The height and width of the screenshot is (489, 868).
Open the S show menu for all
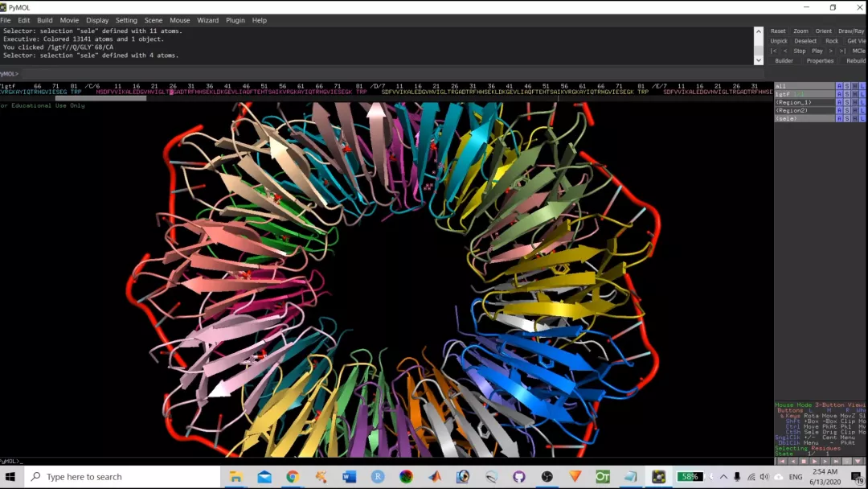click(x=846, y=86)
